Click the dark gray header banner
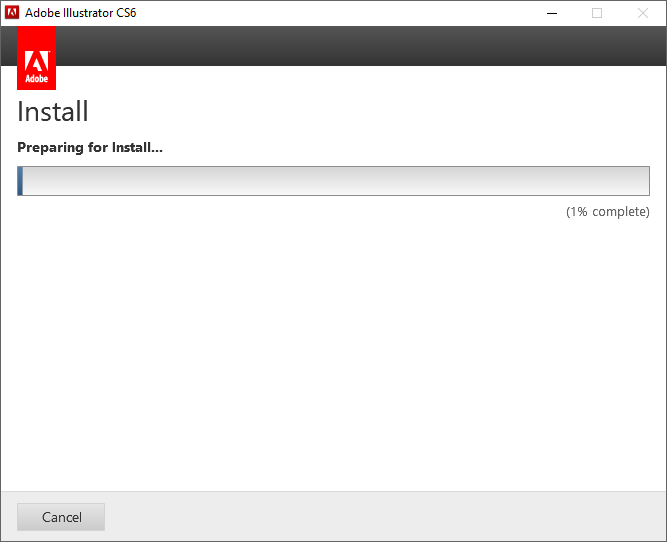Image resolution: width=667 pixels, height=542 pixels. coord(361,46)
